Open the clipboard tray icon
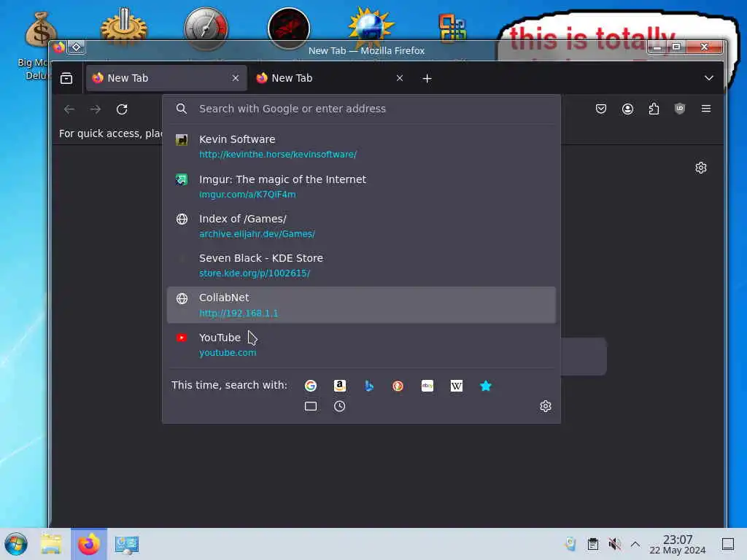The image size is (747, 560). 592,544
